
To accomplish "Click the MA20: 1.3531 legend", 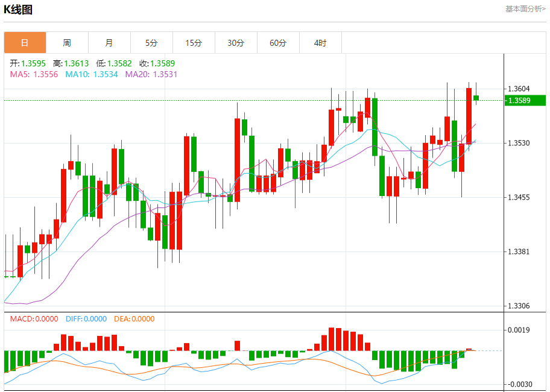I will click(x=151, y=74).
